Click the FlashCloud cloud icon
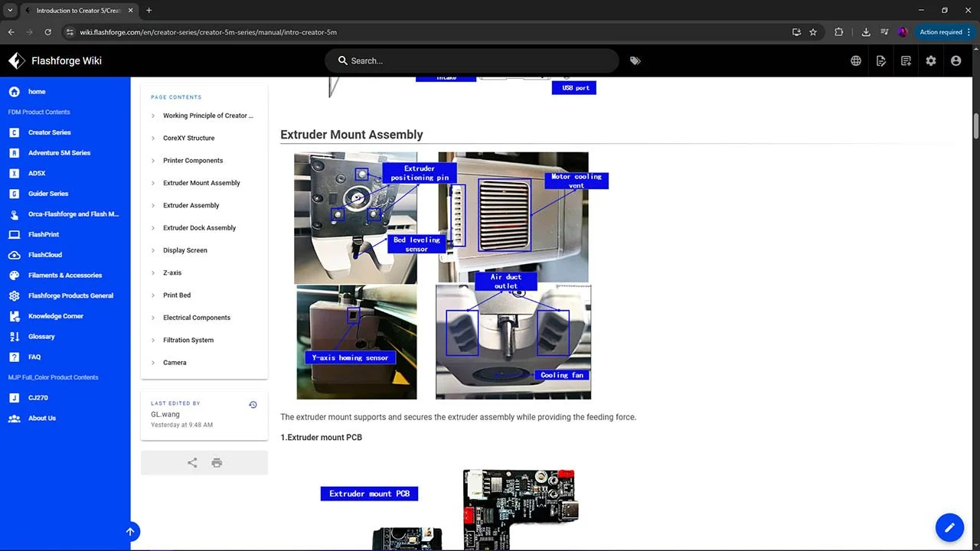The image size is (980, 551). (x=14, y=255)
